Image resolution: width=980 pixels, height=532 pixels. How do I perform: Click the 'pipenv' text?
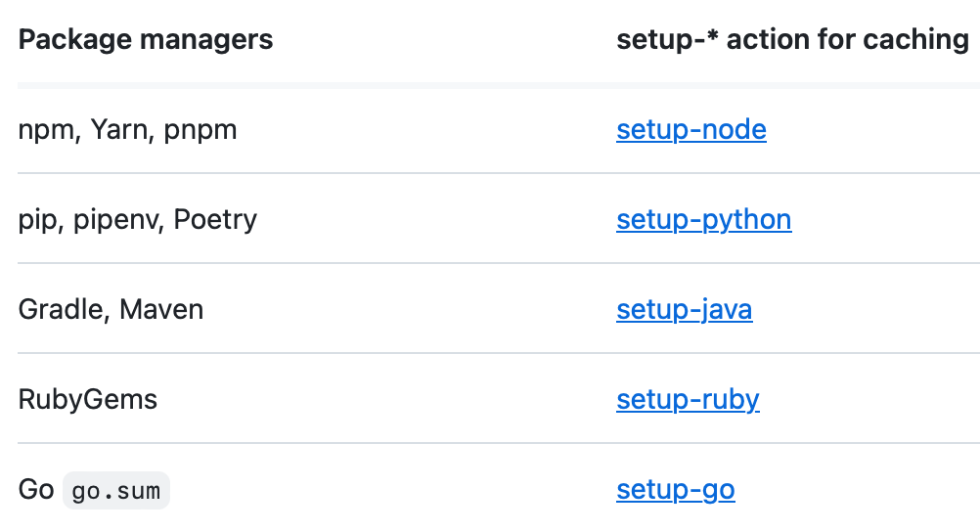click(x=109, y=220)
